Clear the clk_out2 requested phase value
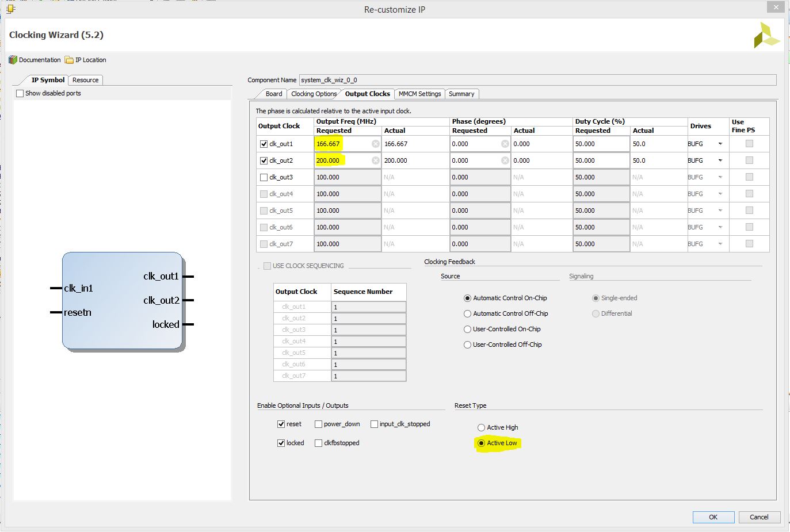The image size is (790, 532). coord(505,160)
